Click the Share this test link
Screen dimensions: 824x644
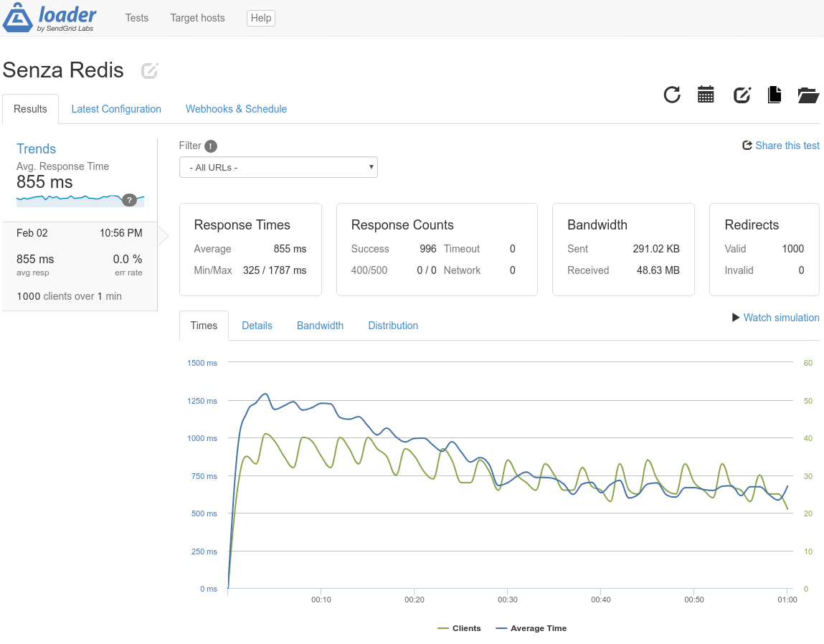(x=787, y=145)
